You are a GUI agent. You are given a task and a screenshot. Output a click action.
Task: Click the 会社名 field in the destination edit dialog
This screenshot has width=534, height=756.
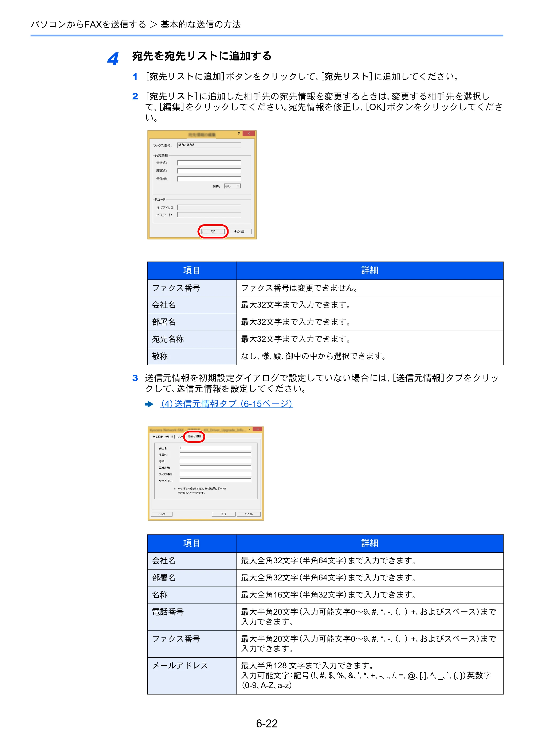tap(209, 163)
